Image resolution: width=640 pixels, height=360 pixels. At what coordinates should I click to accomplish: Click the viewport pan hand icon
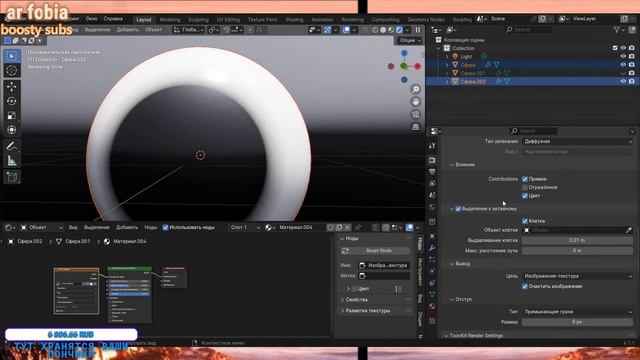tap(415, 102)
